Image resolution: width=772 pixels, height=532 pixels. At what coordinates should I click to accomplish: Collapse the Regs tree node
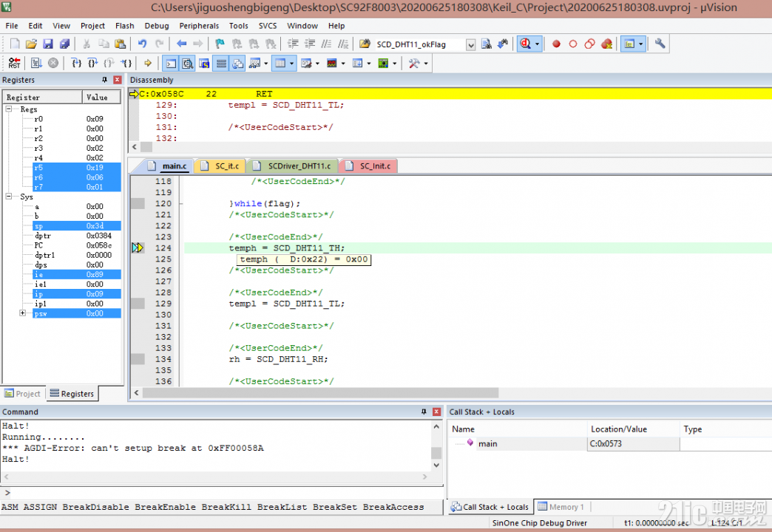[x=9, y=109]
